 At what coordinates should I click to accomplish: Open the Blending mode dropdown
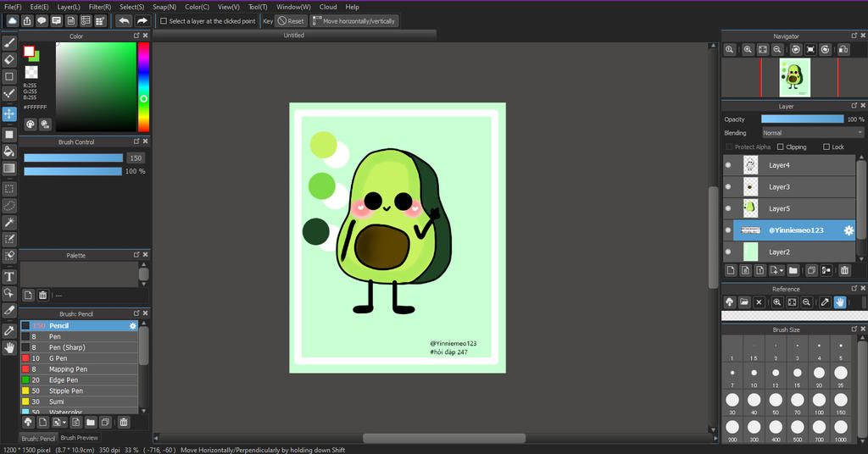pos(812,133)
